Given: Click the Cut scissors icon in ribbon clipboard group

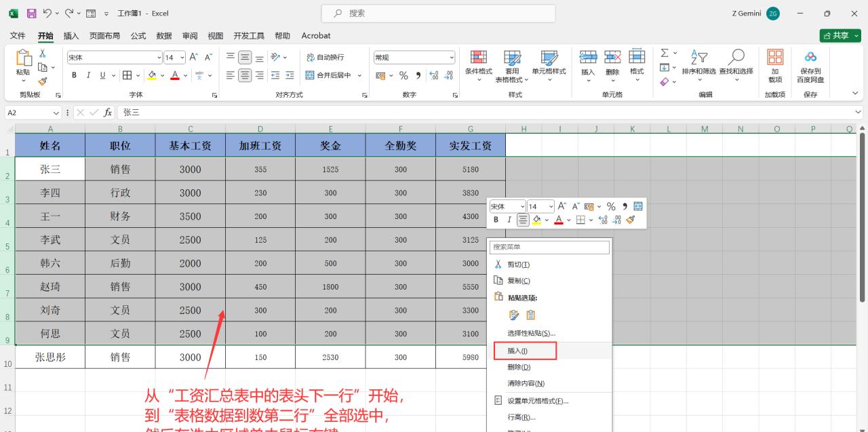Looking at the screenshot, I should [x=42, y=54].
